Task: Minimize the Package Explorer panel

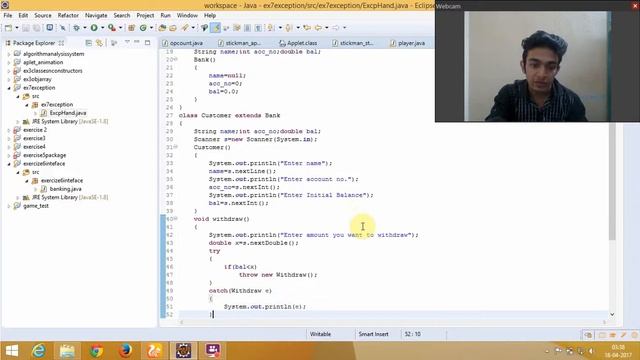Action: click(137, 42)
